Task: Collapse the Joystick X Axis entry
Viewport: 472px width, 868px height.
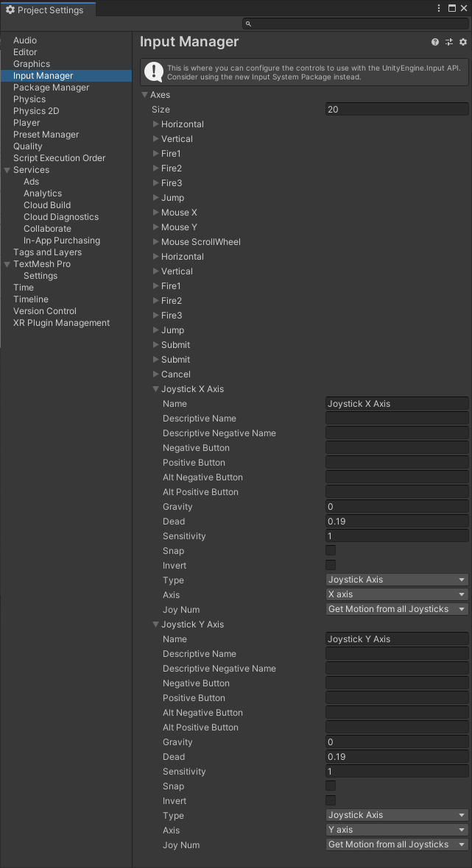Action: pyautogui.click(x=156, y=389)
